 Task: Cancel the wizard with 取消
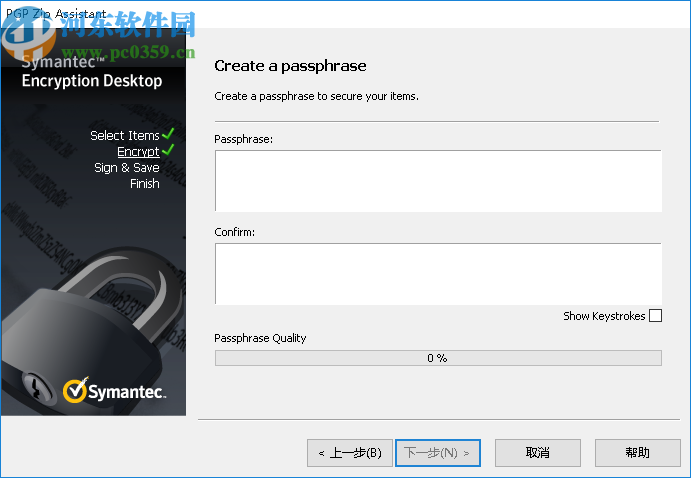pos(538,452)
